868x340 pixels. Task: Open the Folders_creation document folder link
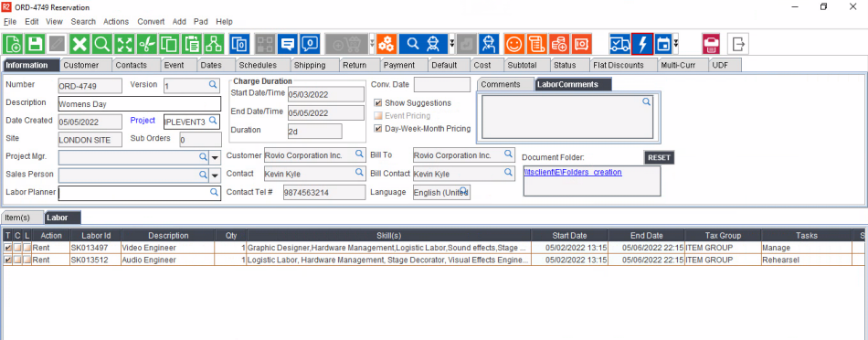click(573, 172)
